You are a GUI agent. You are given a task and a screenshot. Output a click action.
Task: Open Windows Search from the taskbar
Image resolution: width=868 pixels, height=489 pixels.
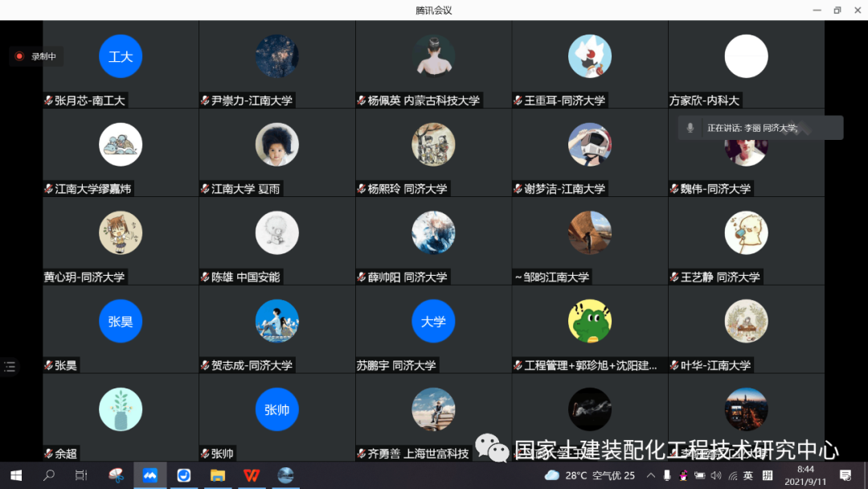tap(48, 475)
